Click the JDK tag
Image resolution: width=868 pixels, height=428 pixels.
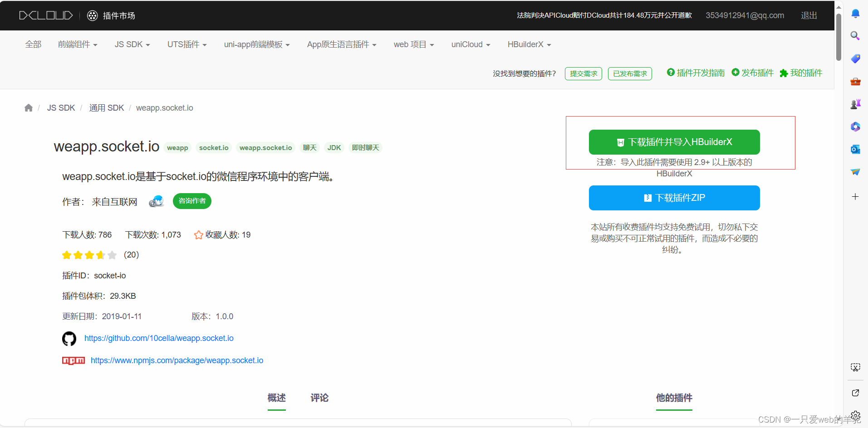334,148
